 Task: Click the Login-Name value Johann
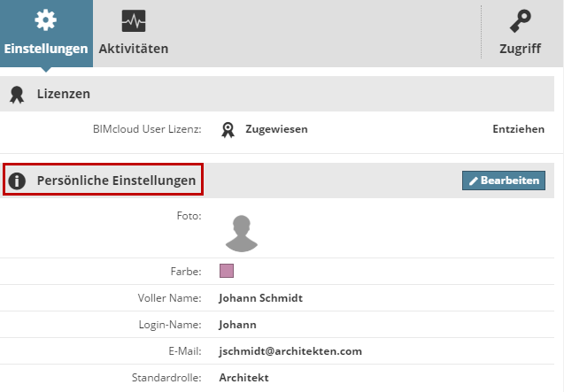click(x=237, y=325)
